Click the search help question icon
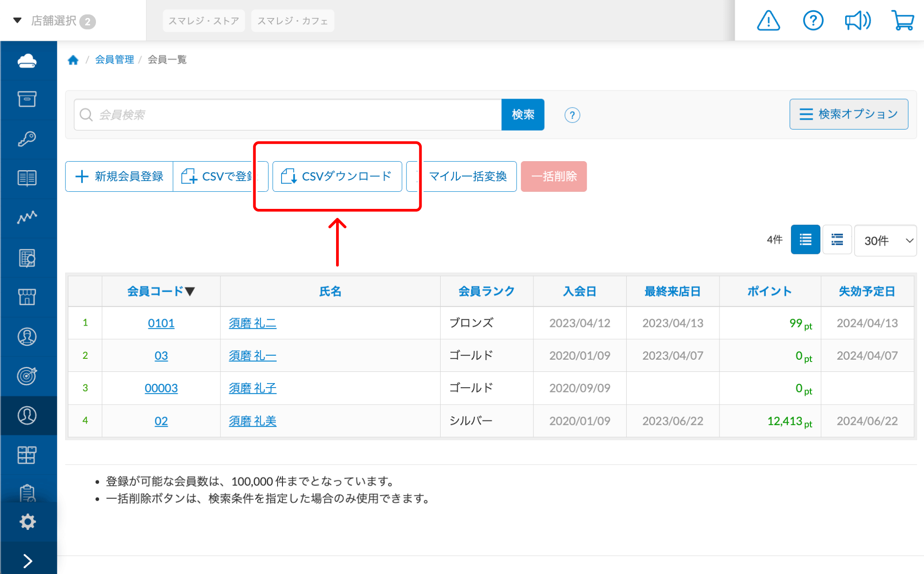This screenshot has height=574, width=924. pyautogui.click(x=572, y=115)
